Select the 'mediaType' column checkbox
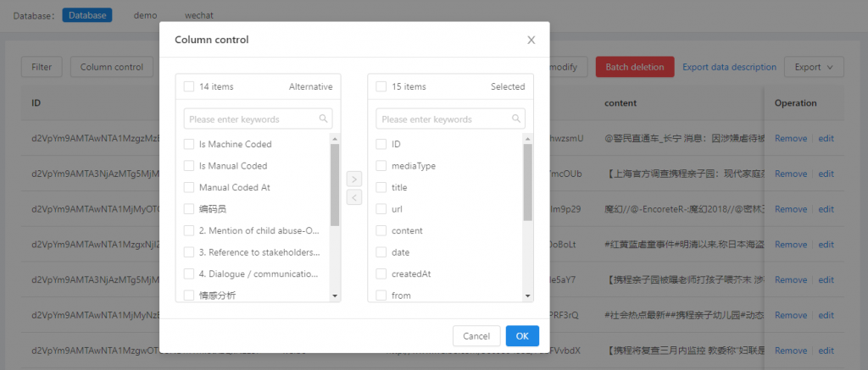This screenshot has width=868, height=370. tap(381, 166)
